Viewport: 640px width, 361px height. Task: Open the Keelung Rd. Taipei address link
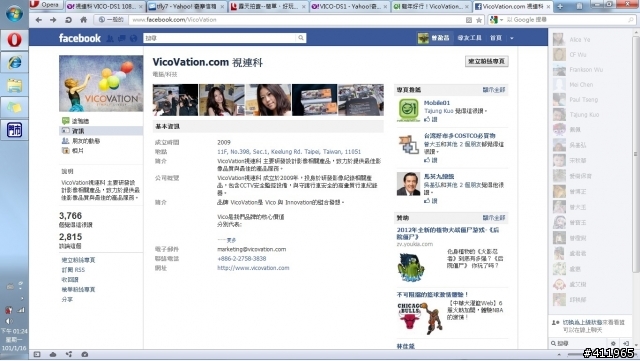[289, 152]
